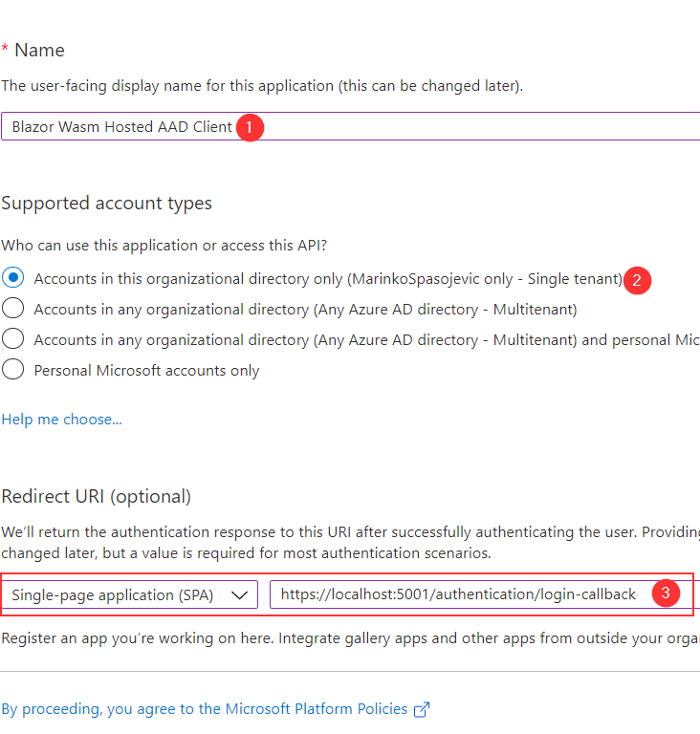Choose Multitenant and personal Microsoft accounts radio
This screenshot has height=734, width=700.
pos(13,339)
